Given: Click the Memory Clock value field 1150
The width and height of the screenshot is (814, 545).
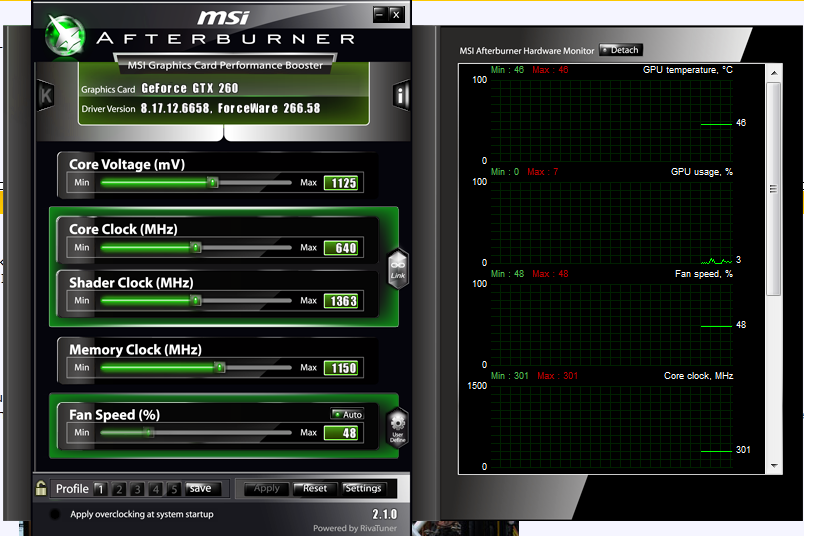Looking at the screenshot, I should click(x=342, y=368).
